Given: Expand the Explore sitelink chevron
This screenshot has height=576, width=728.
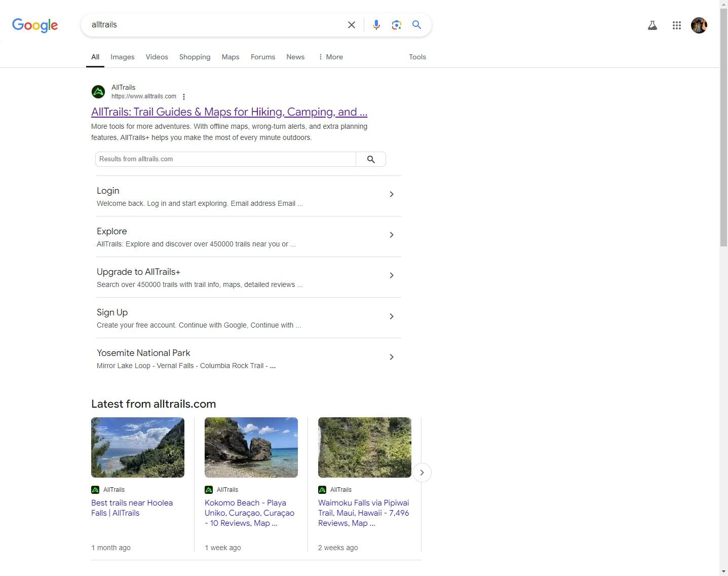Looking at the screenshot, I should tap(392, 235).
